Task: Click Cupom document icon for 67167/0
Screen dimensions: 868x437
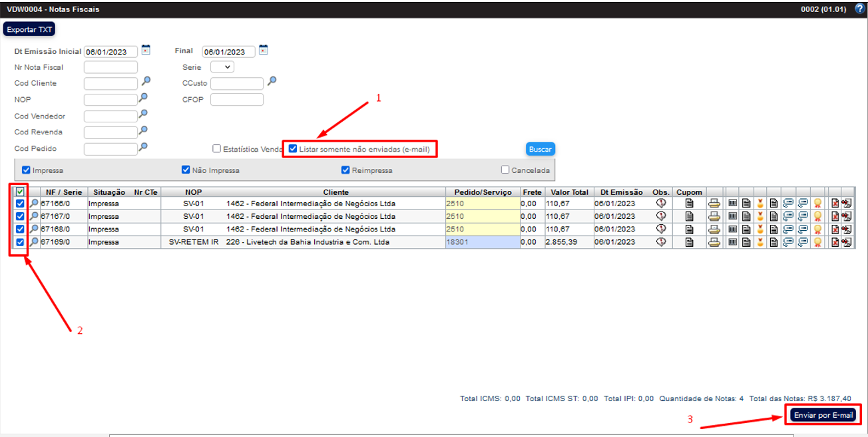Action: tap(690, 216)
